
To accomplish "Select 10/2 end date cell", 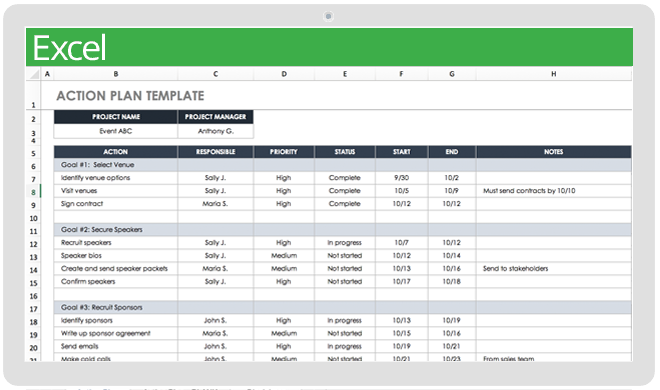I will coord(452,178).
